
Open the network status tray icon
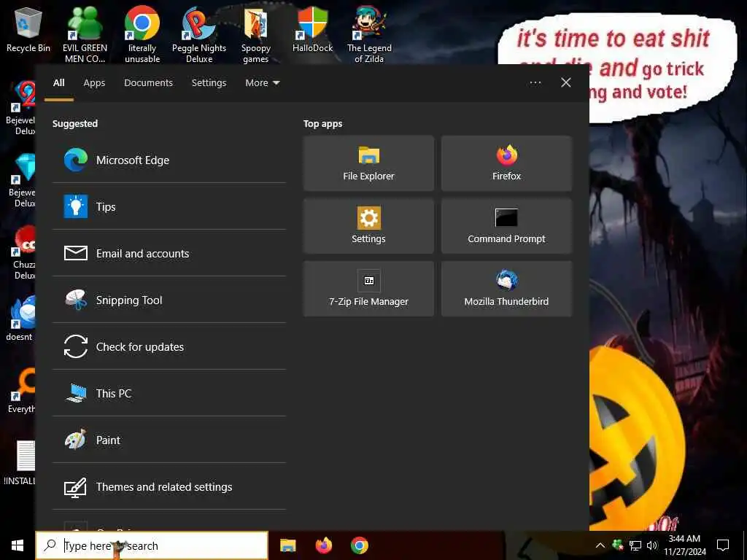click(x=635, y=545)
